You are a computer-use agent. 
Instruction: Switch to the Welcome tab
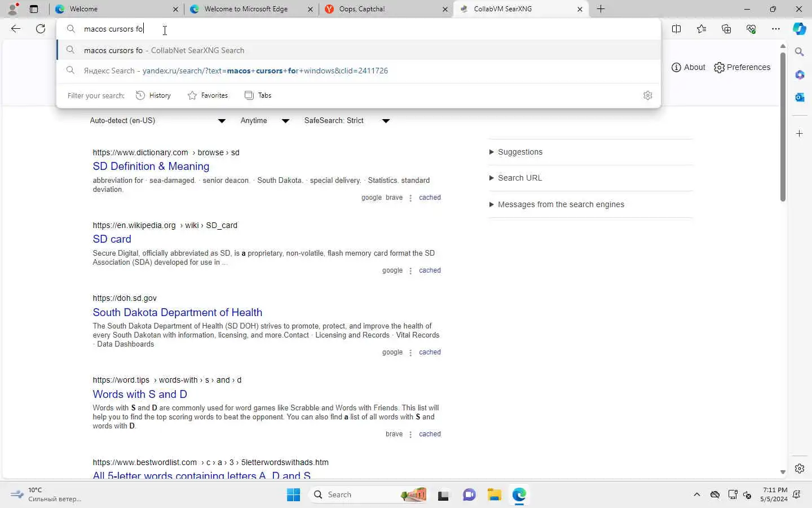(116, 9)
